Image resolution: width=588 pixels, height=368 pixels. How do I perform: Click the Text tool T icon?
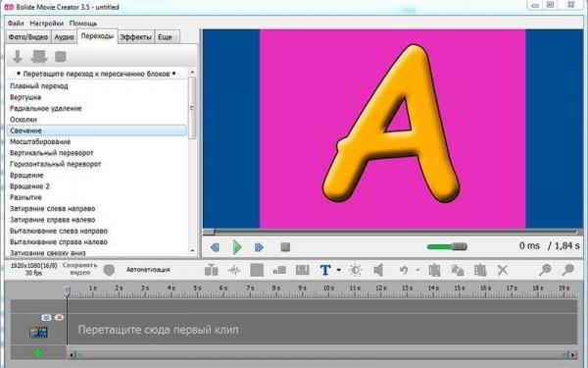(x=325, y=270)
